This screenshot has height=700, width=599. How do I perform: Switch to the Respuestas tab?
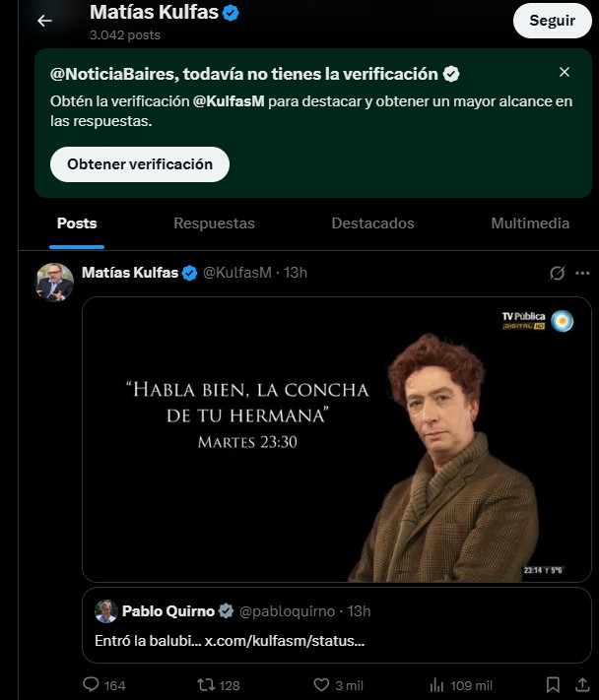214,223
